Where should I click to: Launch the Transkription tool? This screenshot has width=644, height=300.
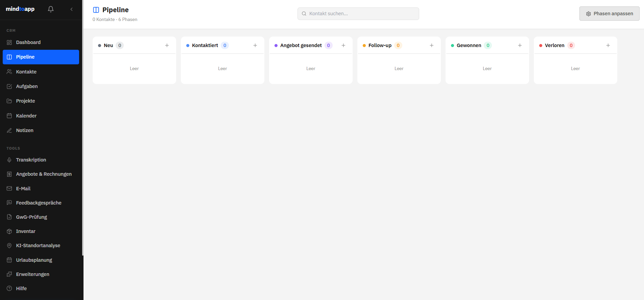pyautogui.click(x=41, y=160)
